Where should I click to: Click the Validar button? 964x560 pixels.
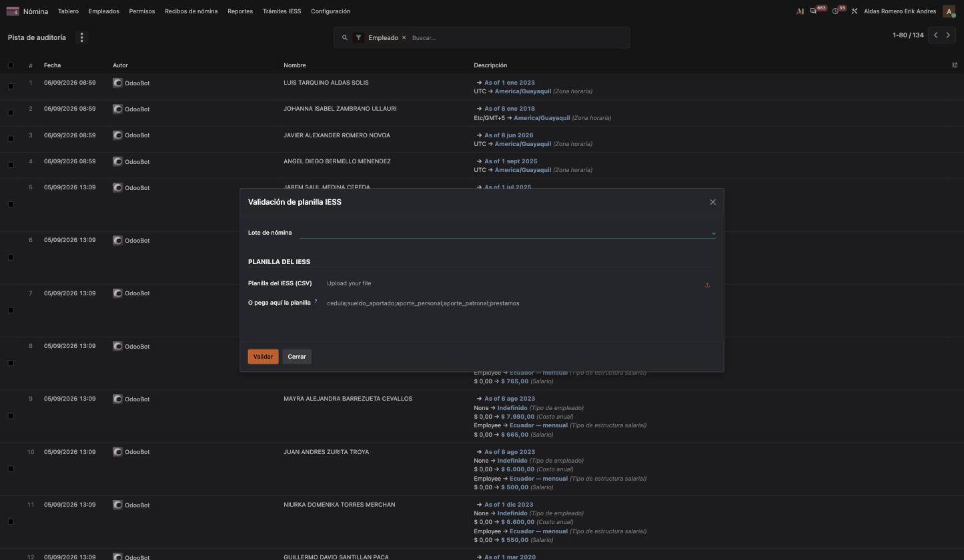click(263, 357)
